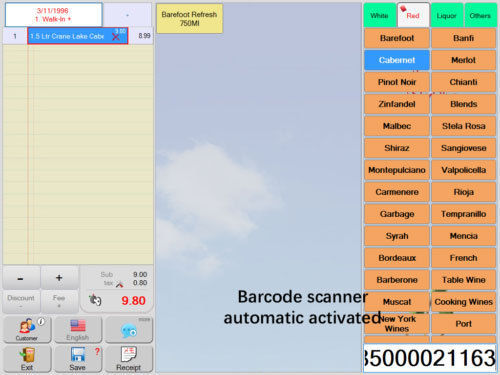Image resolution: width=500 pixels, height=375 pixels.
Task: Select the Tempranillo category
Action: pyautogui.click(x=464, y=214)
